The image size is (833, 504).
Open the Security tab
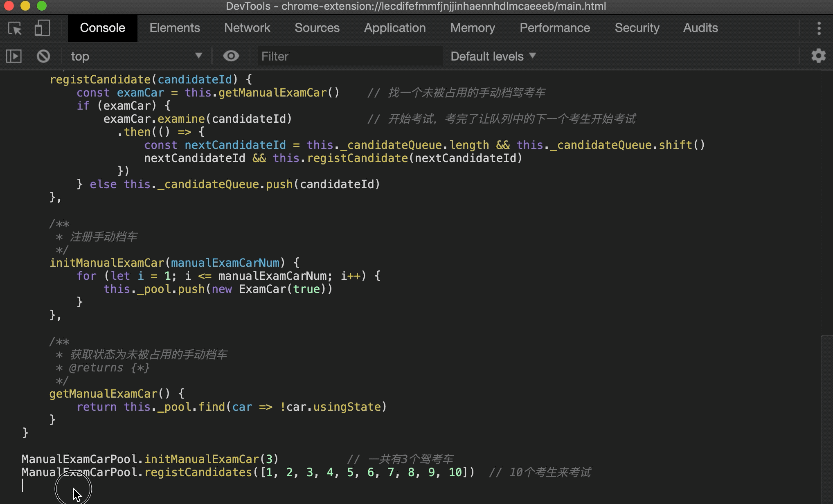[637, 28]
